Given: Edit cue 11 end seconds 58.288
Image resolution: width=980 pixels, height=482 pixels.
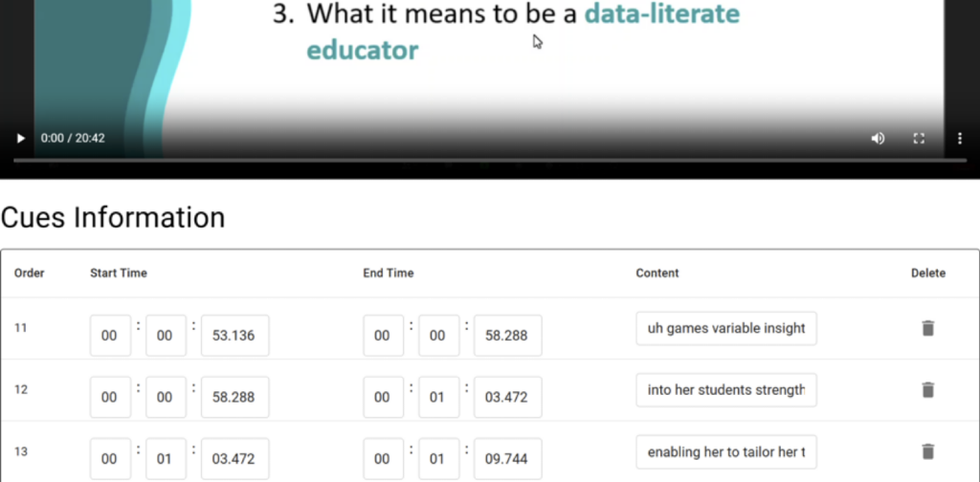Looking at the screenshot, I should 507,336.
